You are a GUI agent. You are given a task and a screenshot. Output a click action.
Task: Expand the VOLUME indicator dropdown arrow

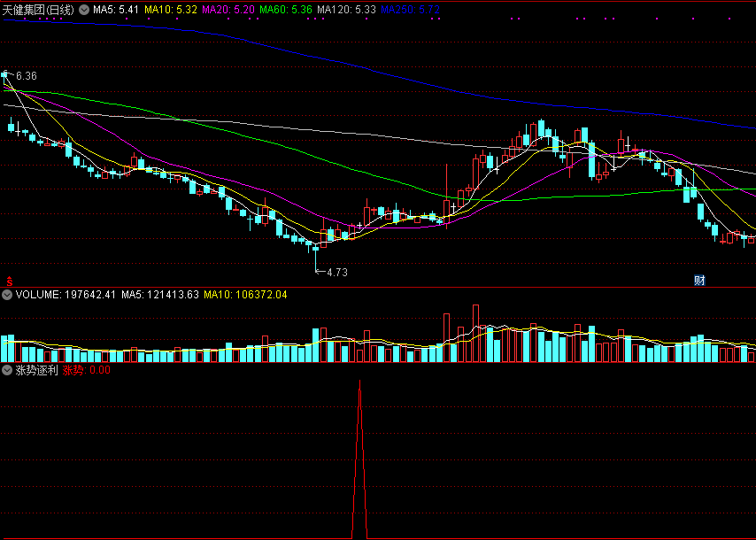point(7,295)
